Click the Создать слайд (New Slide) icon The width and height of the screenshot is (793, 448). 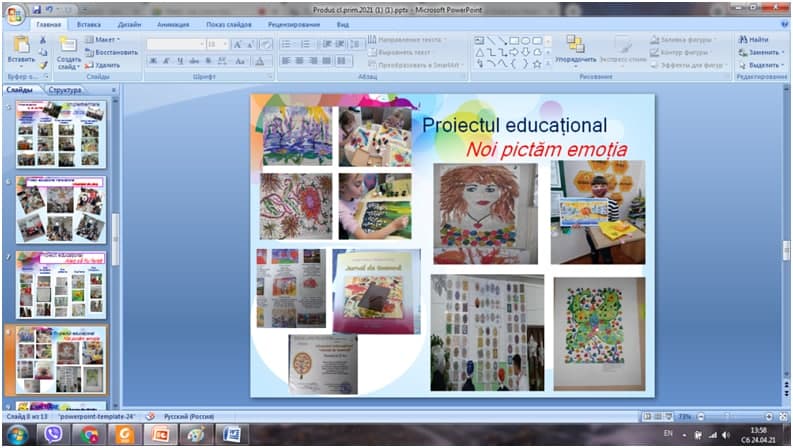(x=68, y=45)
